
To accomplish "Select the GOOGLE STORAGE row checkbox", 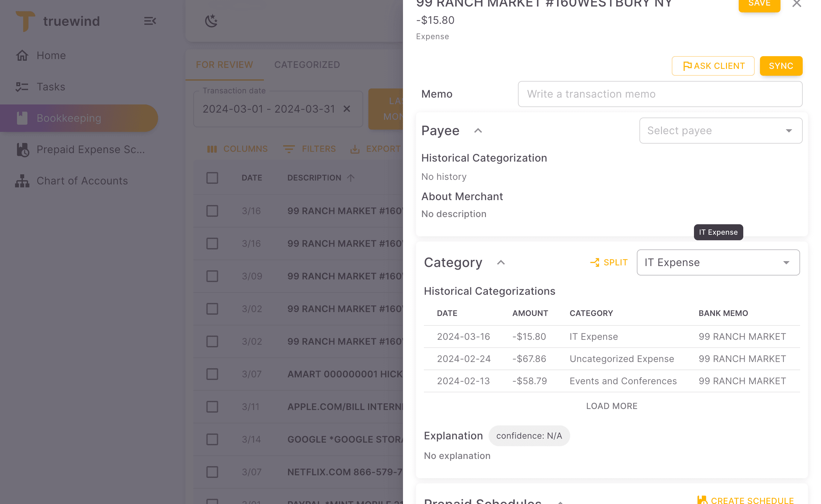I will (212, 439).
